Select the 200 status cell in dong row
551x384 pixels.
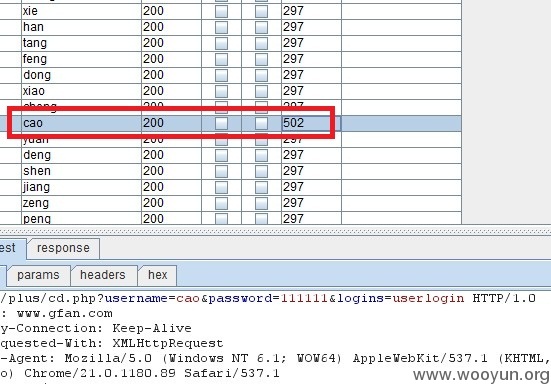click(x=171, y=75)
